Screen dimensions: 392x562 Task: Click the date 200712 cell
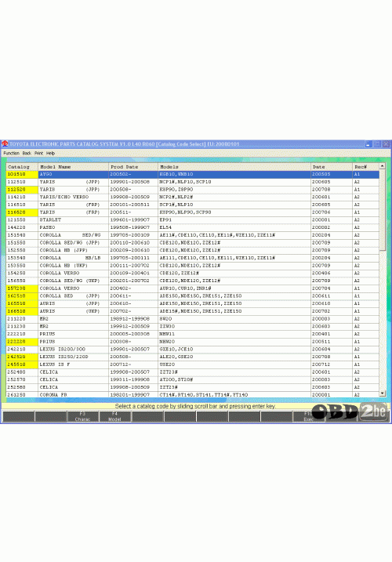coord(332,364)
